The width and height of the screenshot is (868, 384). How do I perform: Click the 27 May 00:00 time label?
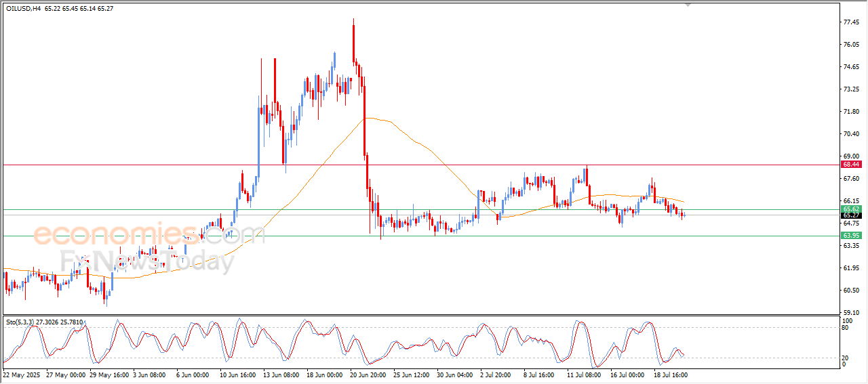[66, 374]
